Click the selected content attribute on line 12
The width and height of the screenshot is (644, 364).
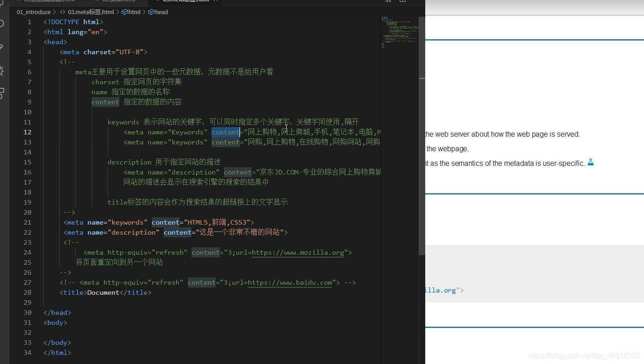(226, 132)
